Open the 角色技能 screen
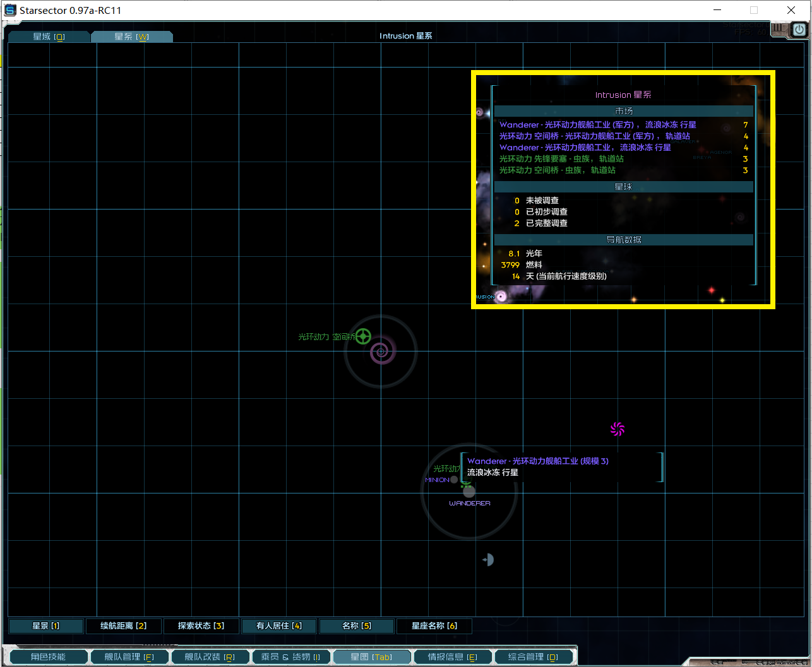 47,657
